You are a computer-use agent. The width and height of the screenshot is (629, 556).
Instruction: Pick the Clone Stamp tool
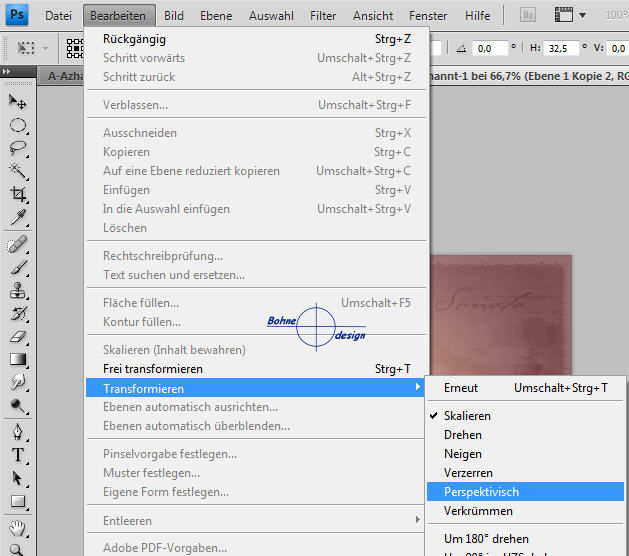[x=18, y=291]
